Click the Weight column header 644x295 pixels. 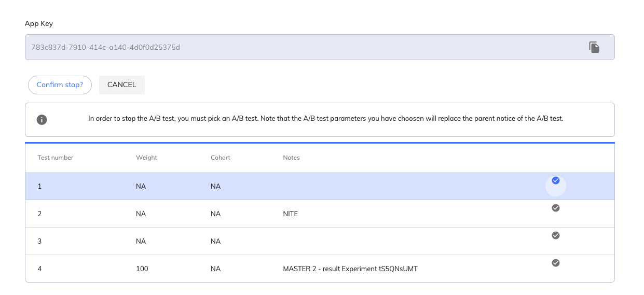[146, 158]
